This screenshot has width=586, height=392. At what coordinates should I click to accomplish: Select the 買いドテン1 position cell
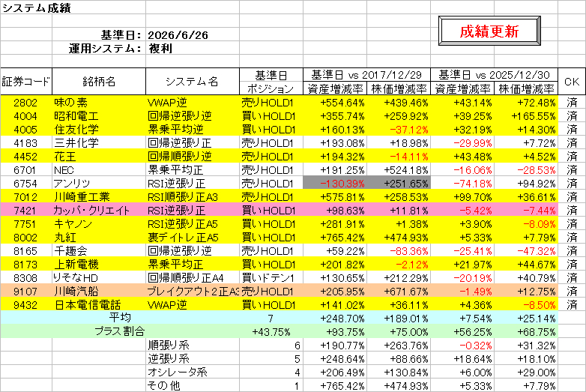(x=271, y=277)
